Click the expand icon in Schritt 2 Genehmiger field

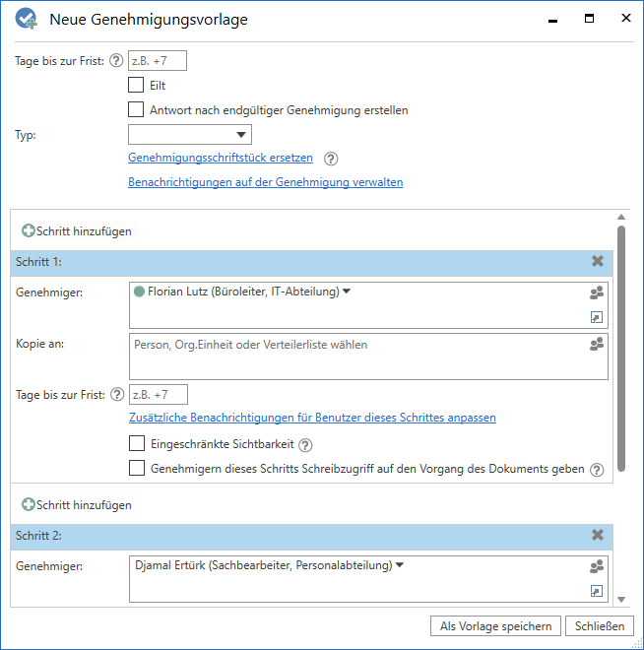[x=596, y=591]
